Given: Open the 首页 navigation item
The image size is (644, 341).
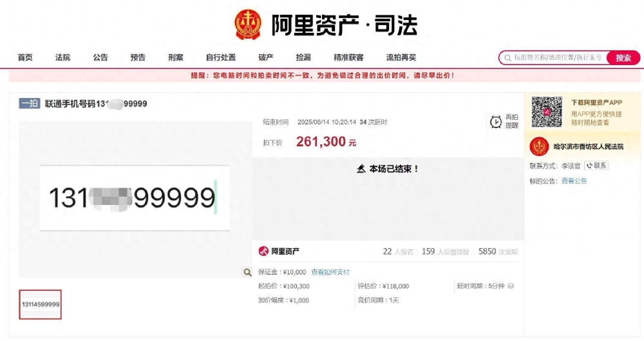Looking at the screenshot, I should pyautogui.click(x=25, y=57).
